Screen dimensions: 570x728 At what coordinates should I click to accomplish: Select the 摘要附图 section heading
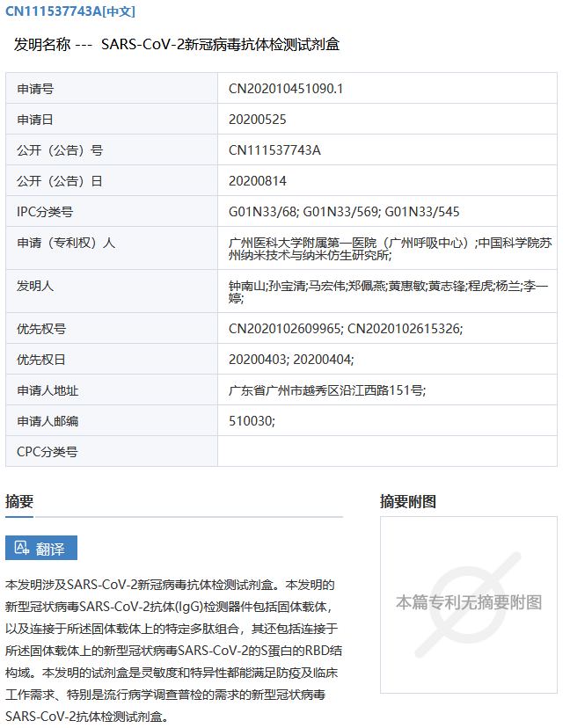(x=407, y=501)
